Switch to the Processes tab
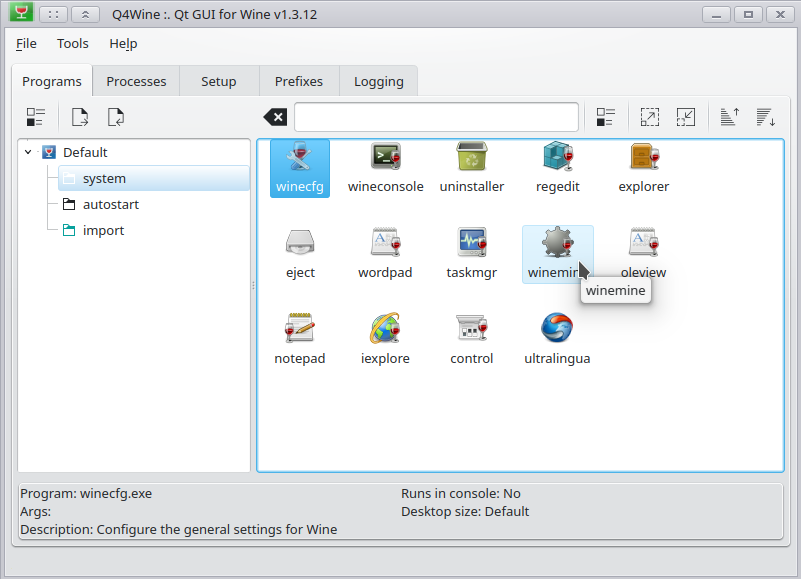 pos(136,82)
